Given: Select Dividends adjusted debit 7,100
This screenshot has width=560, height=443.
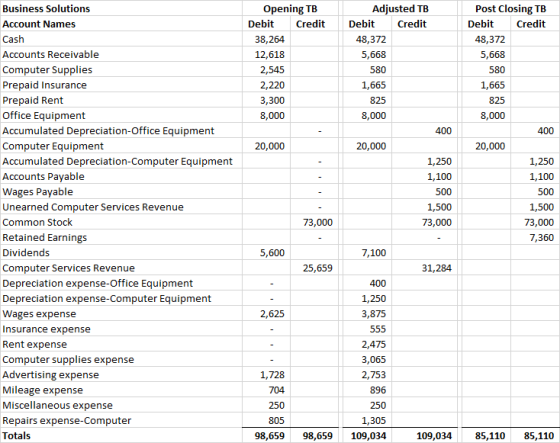Looking at the screenshot, I should coord(374,253).
